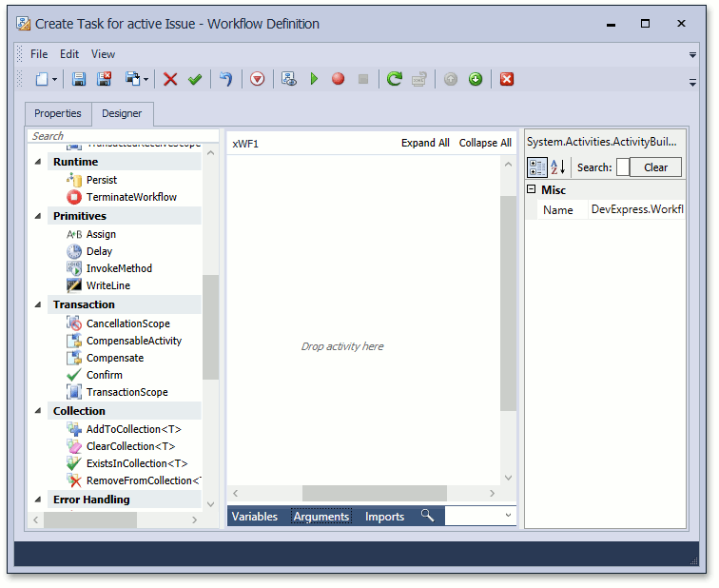Click the green down-arrow Next icon

476,79
